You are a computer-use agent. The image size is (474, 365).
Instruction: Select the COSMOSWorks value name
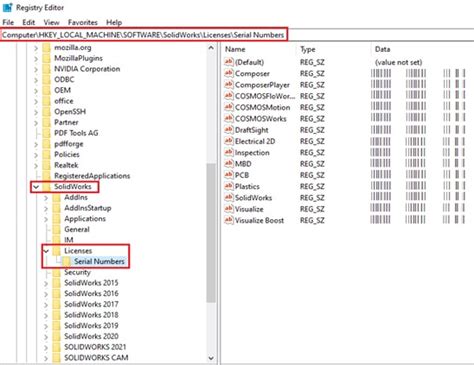pos(261,119)
